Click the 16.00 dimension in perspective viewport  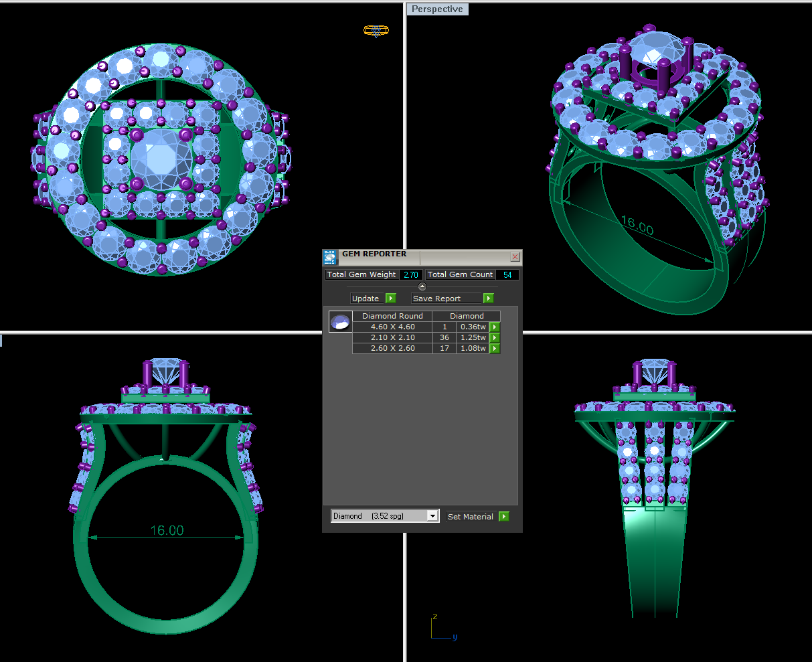click(637, 226)
